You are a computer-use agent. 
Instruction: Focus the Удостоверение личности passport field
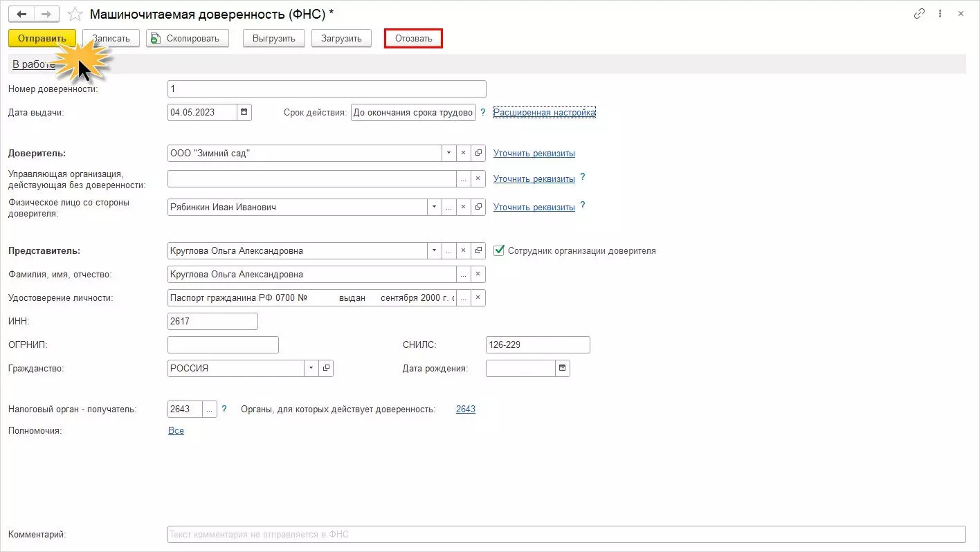click(312, 297)
